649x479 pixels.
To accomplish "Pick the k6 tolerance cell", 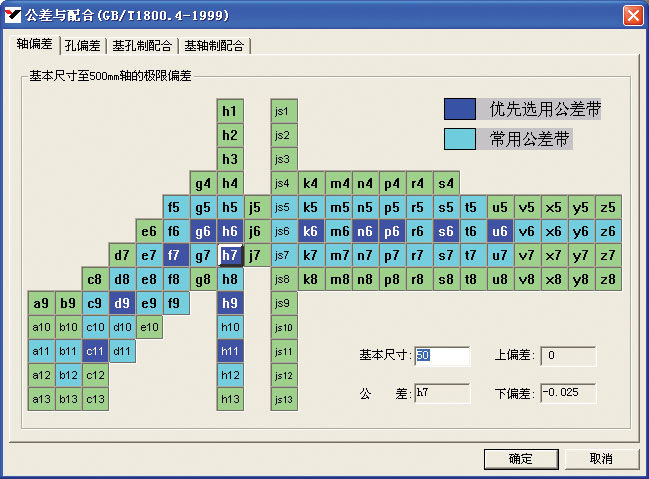I will (311, 231).
